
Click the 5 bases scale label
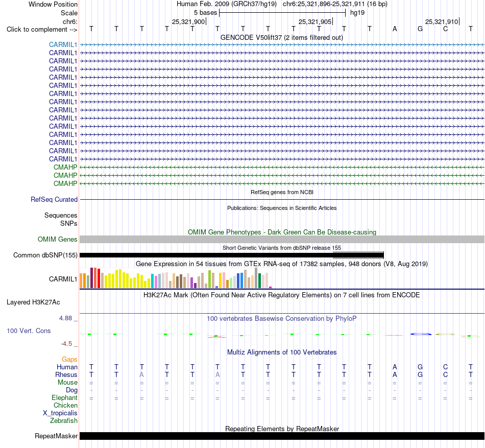pyautogui.click(x=205, y=13)
